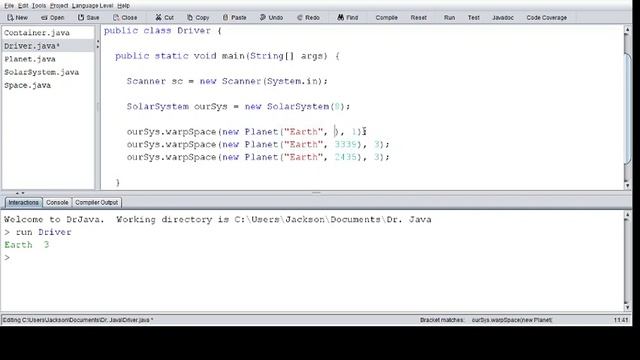Run the program
The width and height of the screenshot is (640, 360).
point(449,18)
